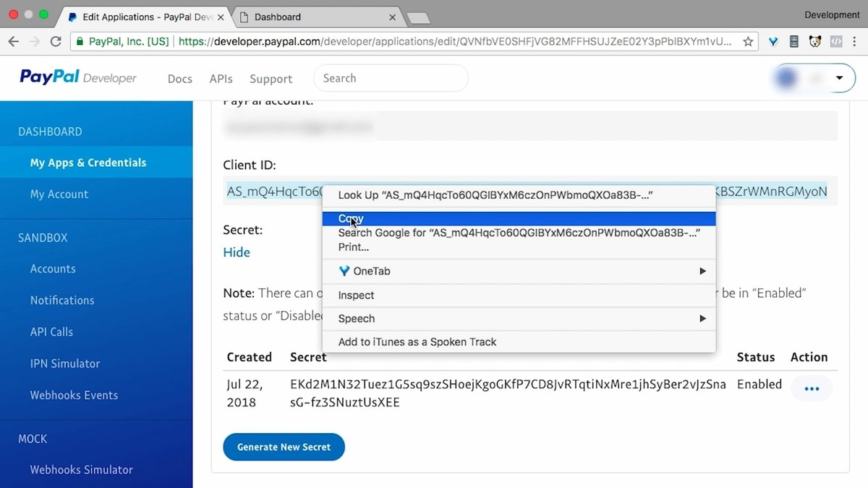Open the Chrome three-dot menu
Screen dimensions: 868x488
click(855, 42)
